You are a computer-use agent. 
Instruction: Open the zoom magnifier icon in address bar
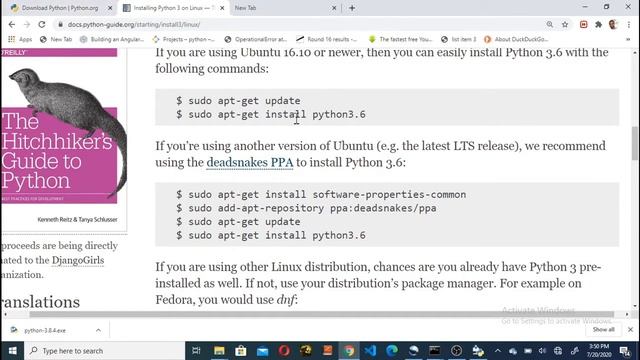pos(550,24)
